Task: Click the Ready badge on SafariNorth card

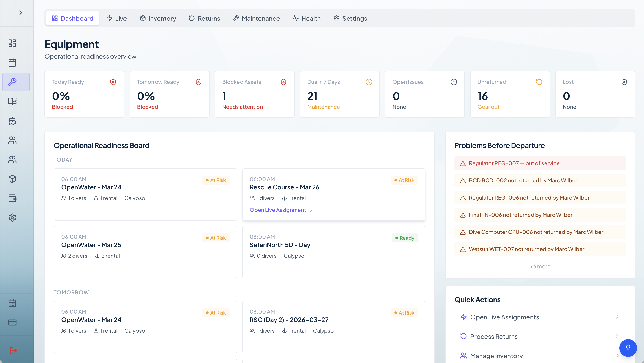Action: tap(405, 238)
